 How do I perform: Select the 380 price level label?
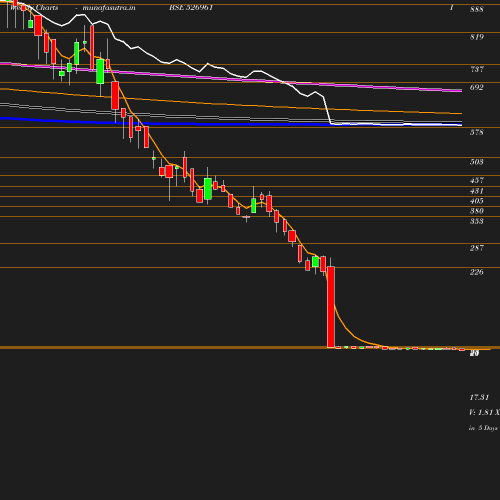coord(477,211)
